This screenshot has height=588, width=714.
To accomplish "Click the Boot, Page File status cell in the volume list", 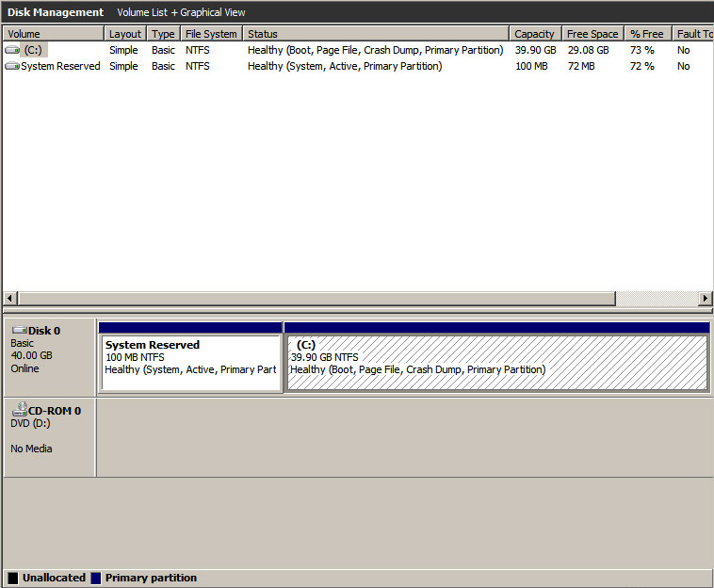I will click(375, 50).
